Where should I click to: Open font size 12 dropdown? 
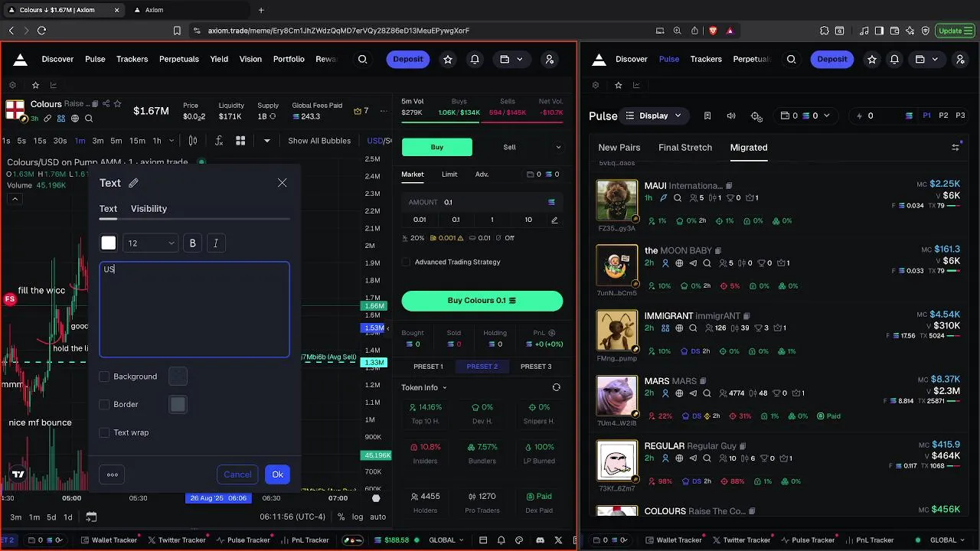(x=150, y=243)
